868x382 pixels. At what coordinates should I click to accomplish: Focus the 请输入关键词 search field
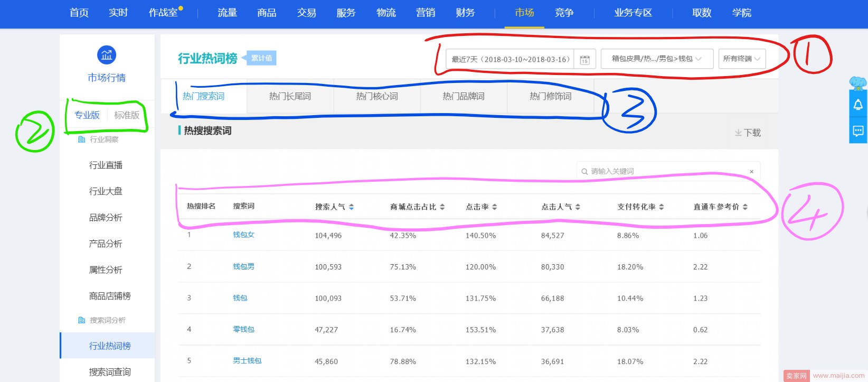(668, 171)
